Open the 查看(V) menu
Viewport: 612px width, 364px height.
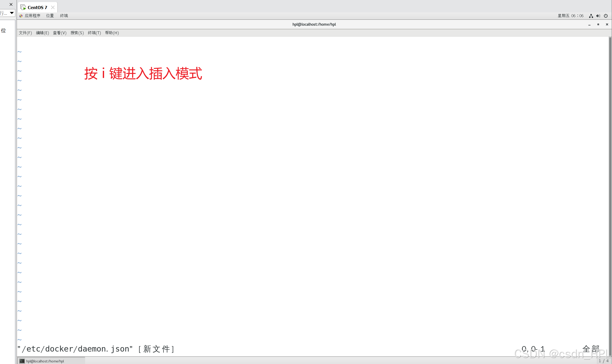[60, 33]
